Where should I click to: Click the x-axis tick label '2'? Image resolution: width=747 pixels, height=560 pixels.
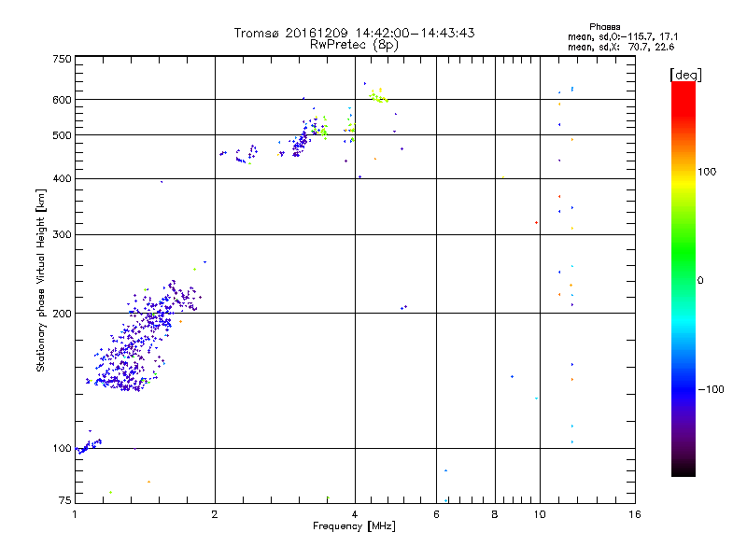tap(215, 514)
